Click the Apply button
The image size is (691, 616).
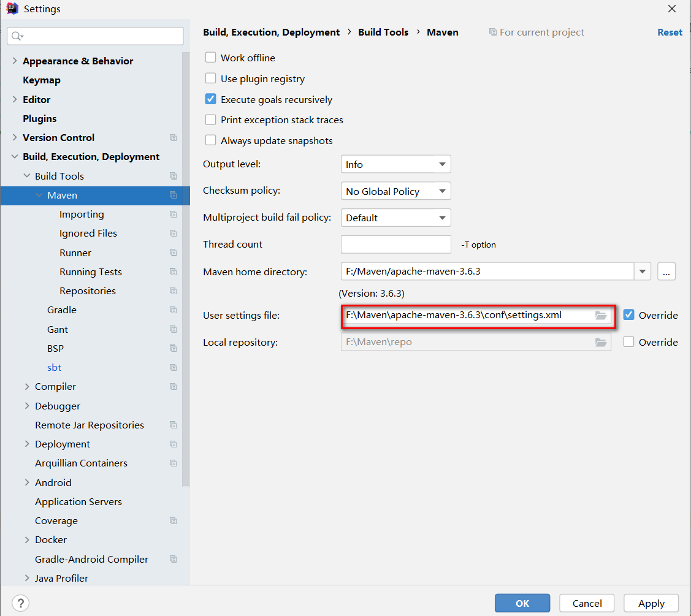point(651,603)
